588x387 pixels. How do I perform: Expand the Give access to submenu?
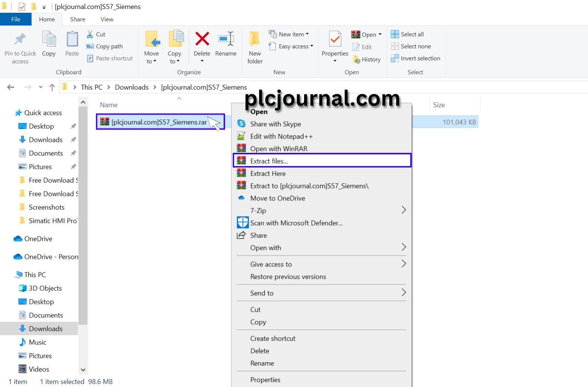pyautogui.click(x=322, y=264)
